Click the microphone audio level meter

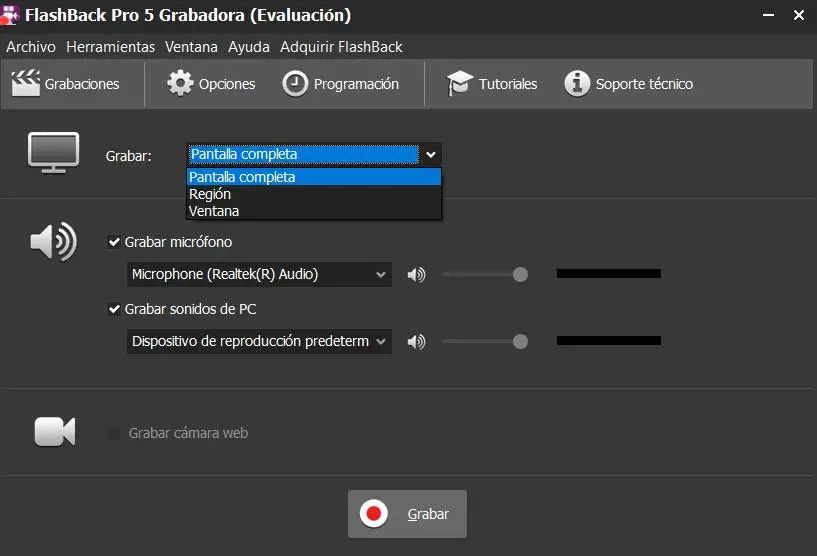(609, 274)
